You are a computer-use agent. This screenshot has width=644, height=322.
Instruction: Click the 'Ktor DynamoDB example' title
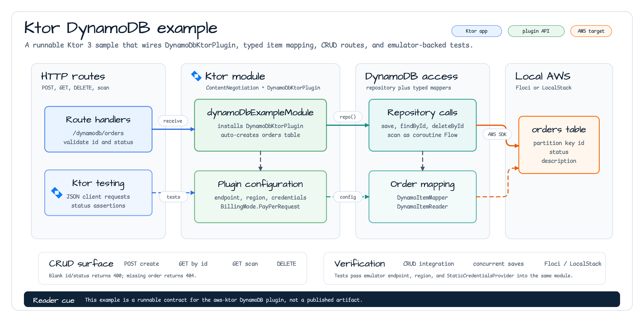point(121,29)
